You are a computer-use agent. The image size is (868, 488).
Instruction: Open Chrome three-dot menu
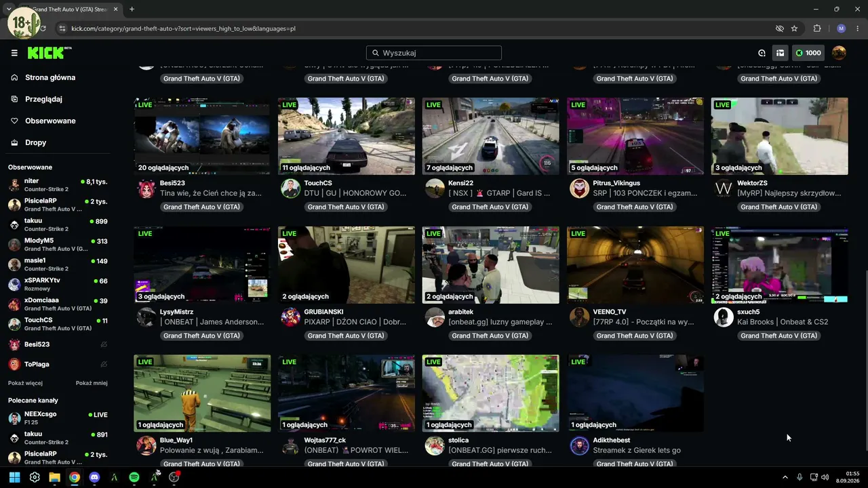coord(858,28)
